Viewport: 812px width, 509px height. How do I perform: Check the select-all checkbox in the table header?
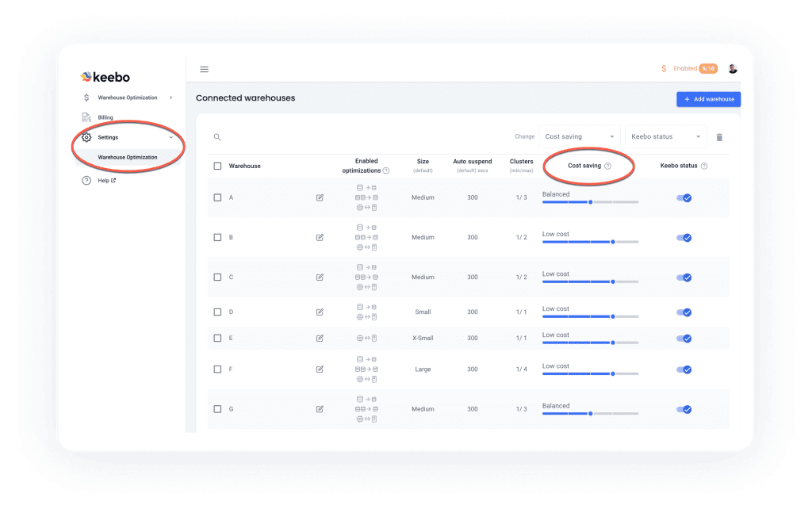pos(218,166)
